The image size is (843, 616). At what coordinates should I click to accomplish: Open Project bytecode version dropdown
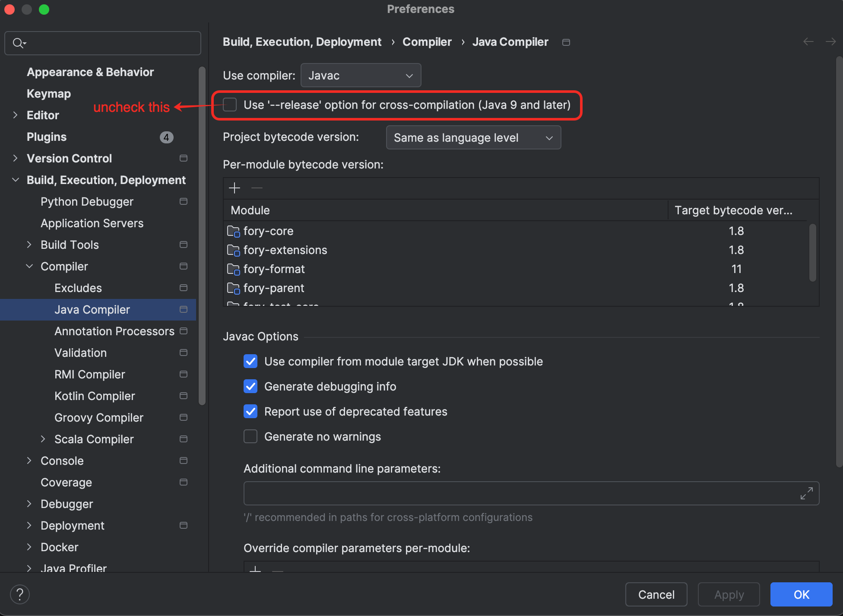tap(473, 138)
